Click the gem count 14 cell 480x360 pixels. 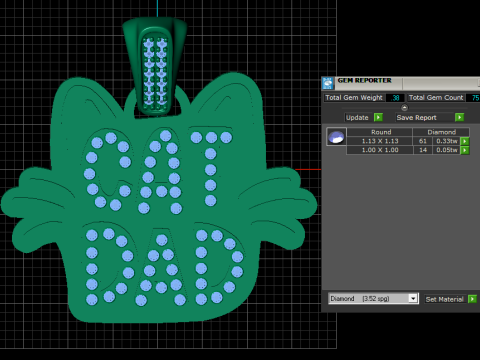tap(423, 150)
